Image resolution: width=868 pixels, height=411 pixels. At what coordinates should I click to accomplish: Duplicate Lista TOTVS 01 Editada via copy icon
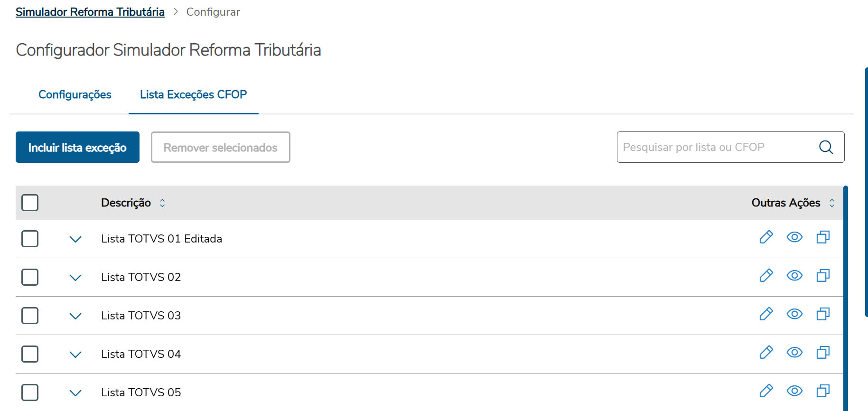(x=823, y=237)
